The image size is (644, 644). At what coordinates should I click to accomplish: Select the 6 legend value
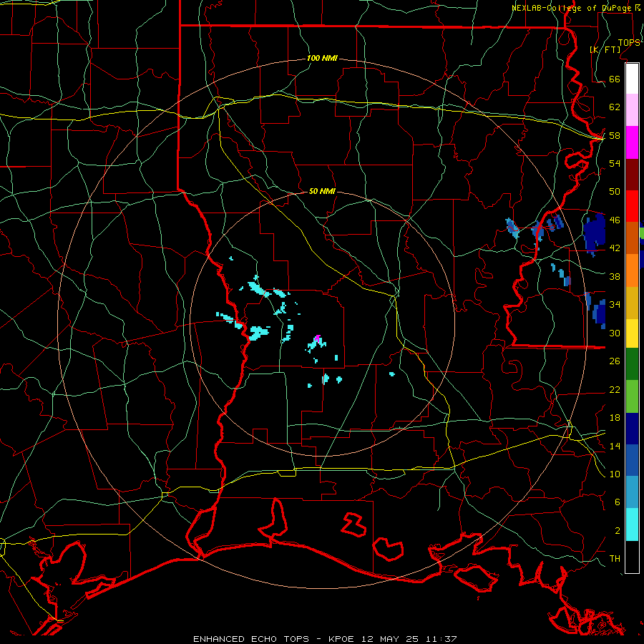pos(618,502)
